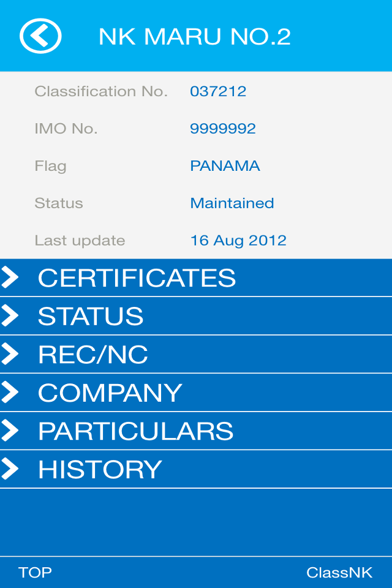Click the chevron beside COMPANY
This screenshot has width=392, height=588.
point(10,392)
